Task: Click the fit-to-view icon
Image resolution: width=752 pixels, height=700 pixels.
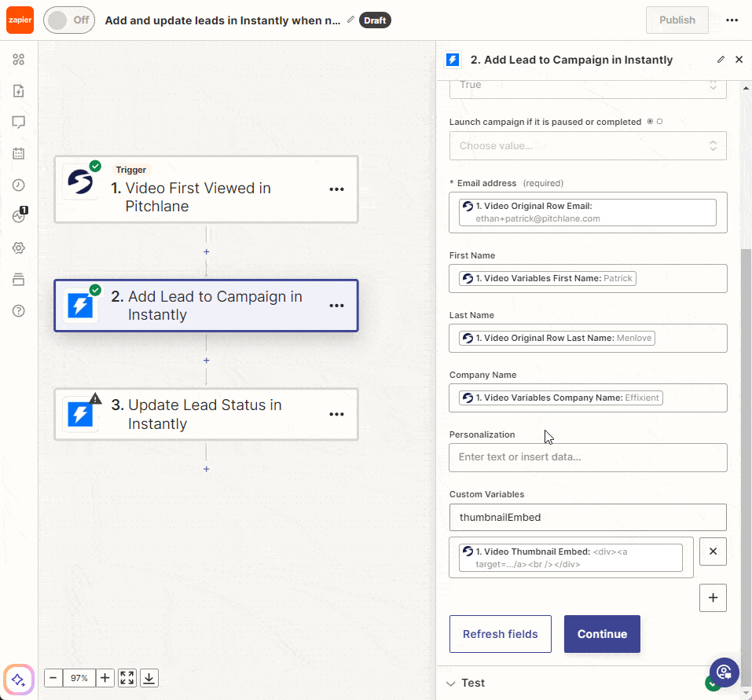Action: (x=127, y=678)
